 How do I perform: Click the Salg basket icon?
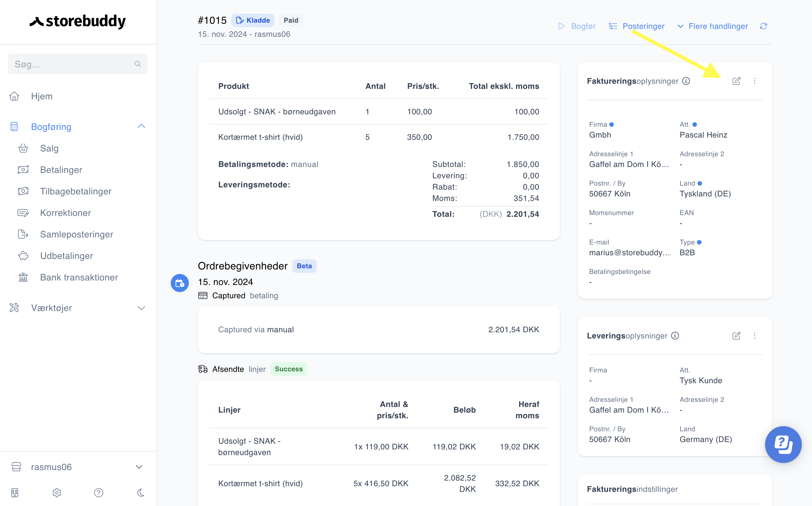23,148
